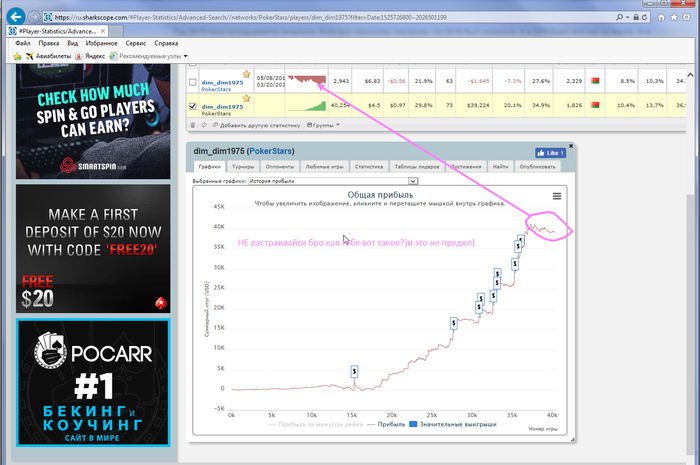700x465 pixels.
Task: Toggle Прибыль за минусом рейка legend
Action: (315, 424)
